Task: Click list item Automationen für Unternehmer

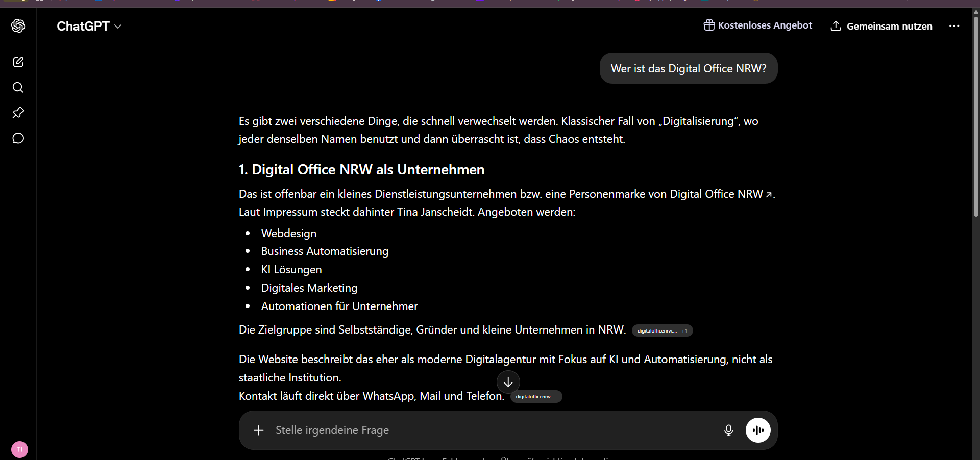Action: pos(339,306)
